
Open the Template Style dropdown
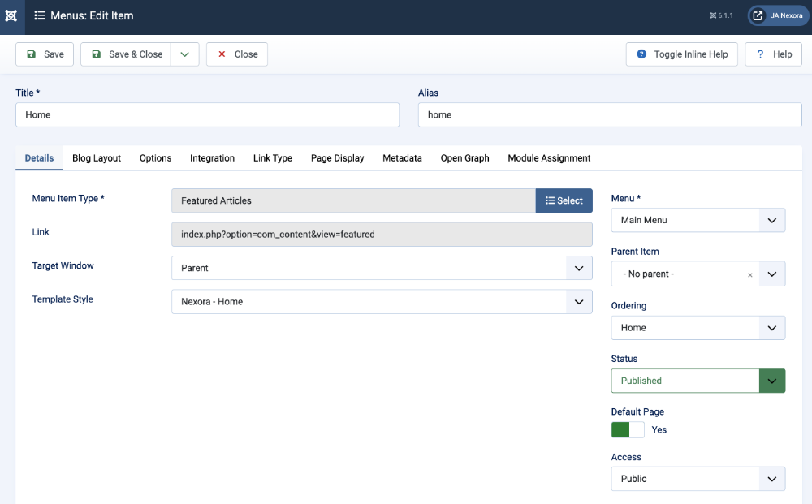pos(382,302)
